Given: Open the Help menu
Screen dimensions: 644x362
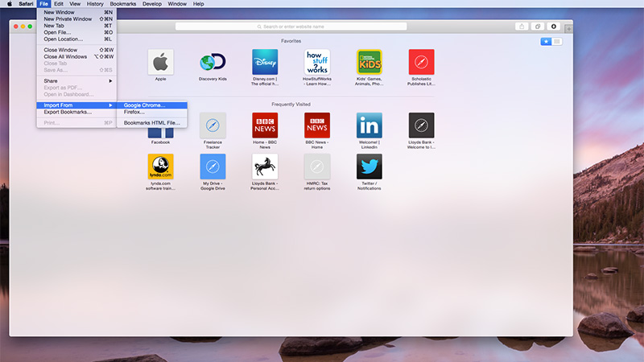Looking at the screenshot, I should (x=198, y=4).
